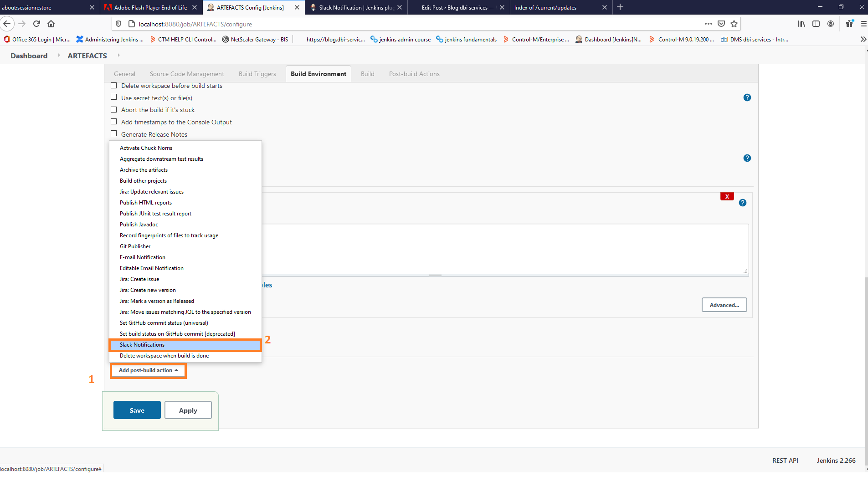Screen dimensions: 868x491
Task: Close the Slack Notification tab
Action: point(400,7)
